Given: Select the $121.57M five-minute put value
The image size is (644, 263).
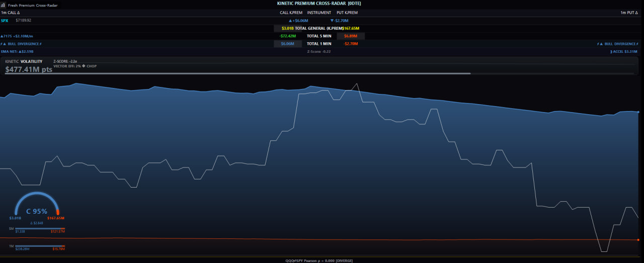Looking at the screenshot, I should point(58,231).
